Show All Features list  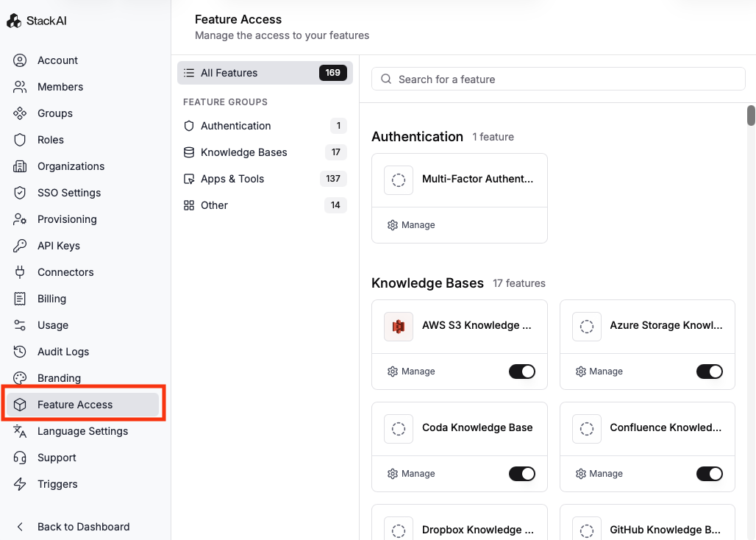click(x=229, y=73)
